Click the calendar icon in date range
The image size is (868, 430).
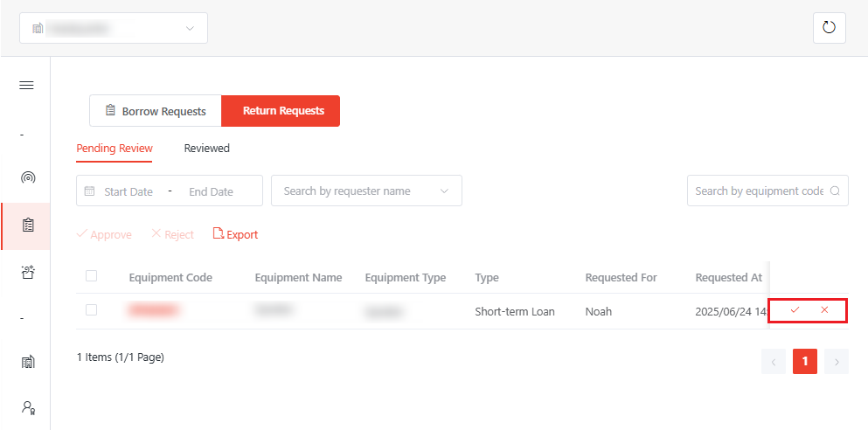point(89,191)
